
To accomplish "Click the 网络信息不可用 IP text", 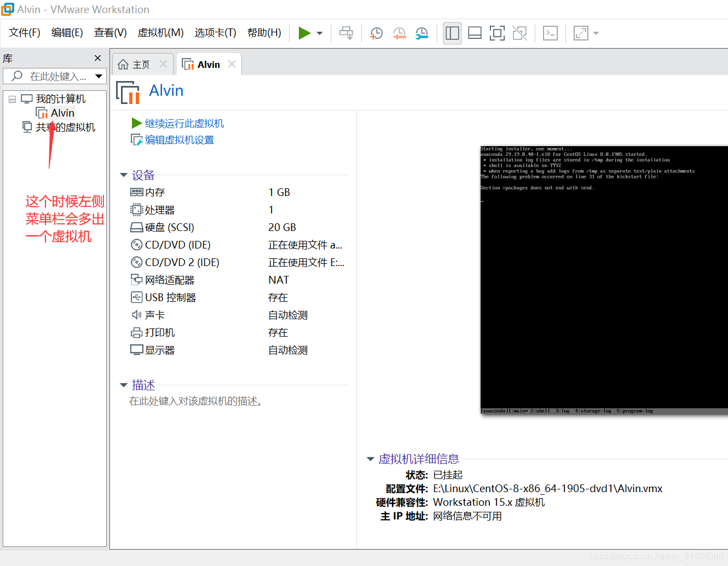I will click(x=467, y=516).
